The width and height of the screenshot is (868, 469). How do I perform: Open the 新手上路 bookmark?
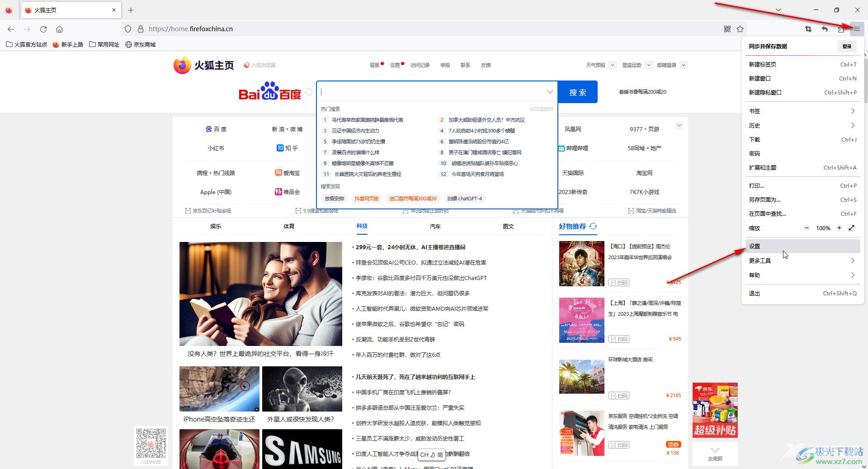pos(68,44)
